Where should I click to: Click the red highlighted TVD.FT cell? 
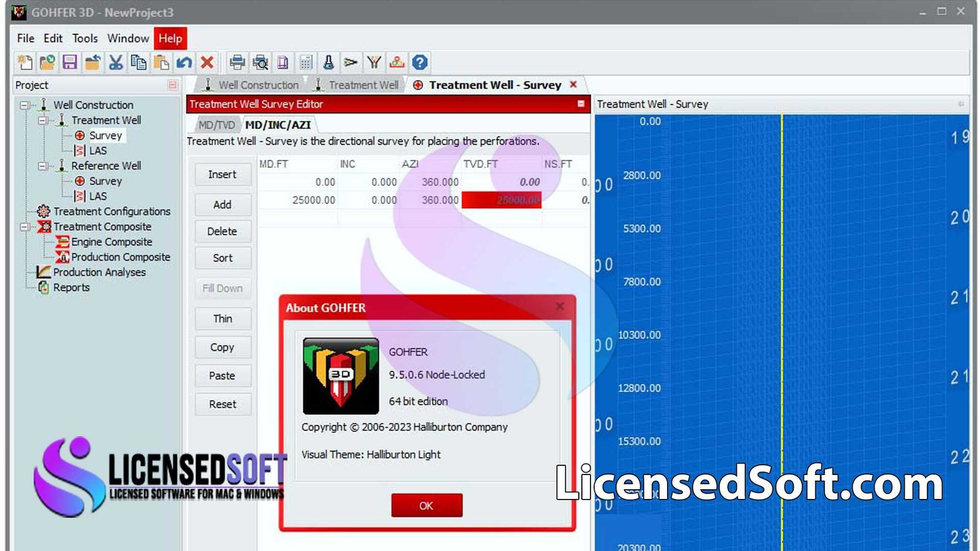click(502, 200)
